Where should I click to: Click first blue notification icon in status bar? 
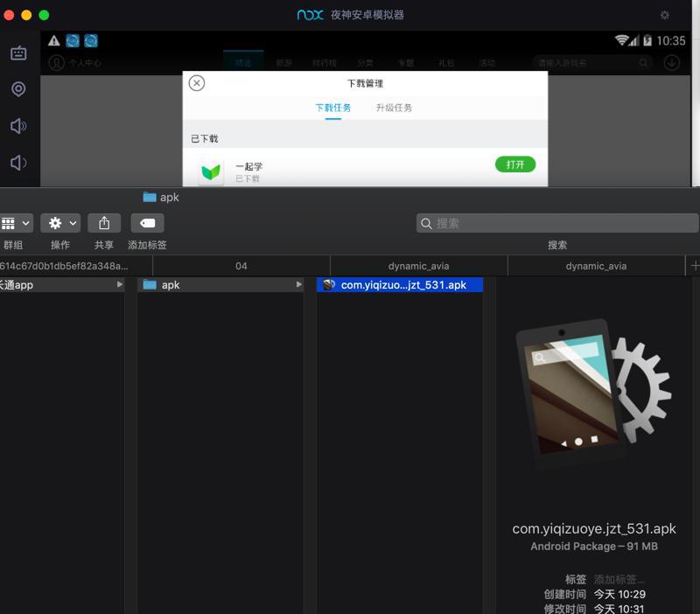pos(73,40)
